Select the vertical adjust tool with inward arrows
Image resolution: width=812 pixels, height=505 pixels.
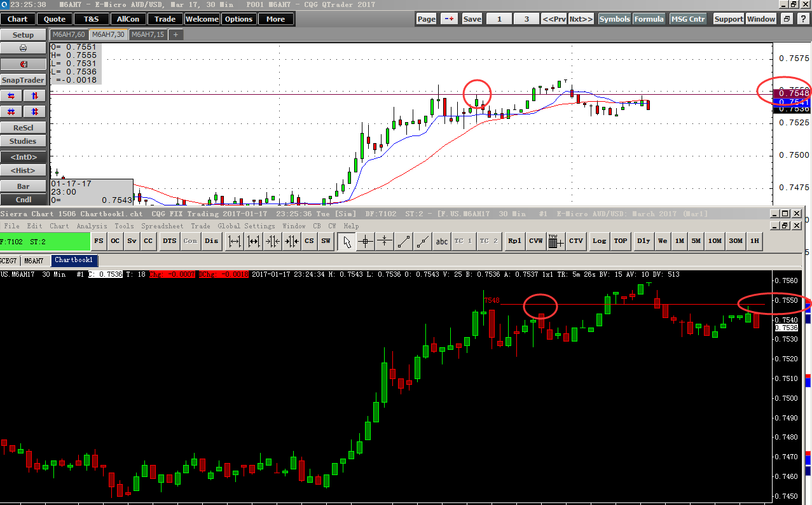tap(384, 241)
